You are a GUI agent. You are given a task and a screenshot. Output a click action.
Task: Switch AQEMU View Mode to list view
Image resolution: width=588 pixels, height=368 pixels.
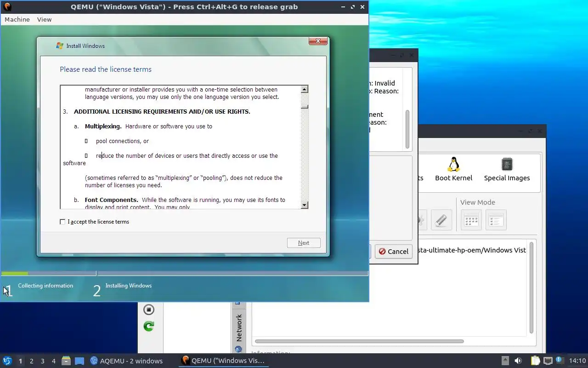tap(496, 220)
